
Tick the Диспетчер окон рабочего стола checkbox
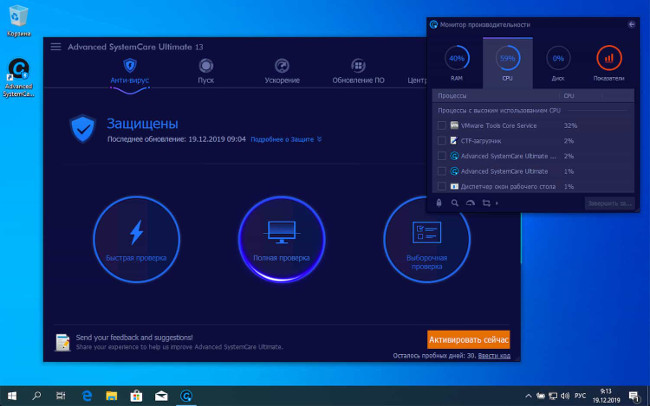pos(442,186)
